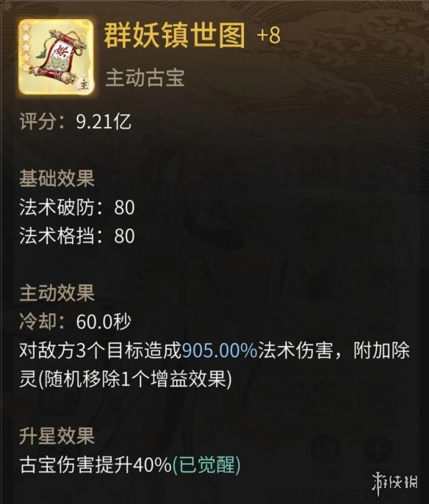Select the item title 群妖镇世图
The height and width of the screenshot is (504, 429).
pos(175,36)
